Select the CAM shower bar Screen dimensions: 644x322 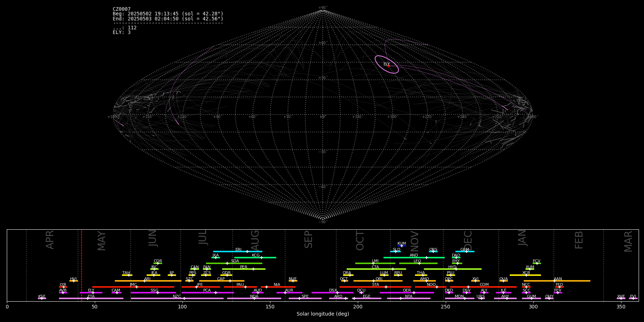[116, 293]
